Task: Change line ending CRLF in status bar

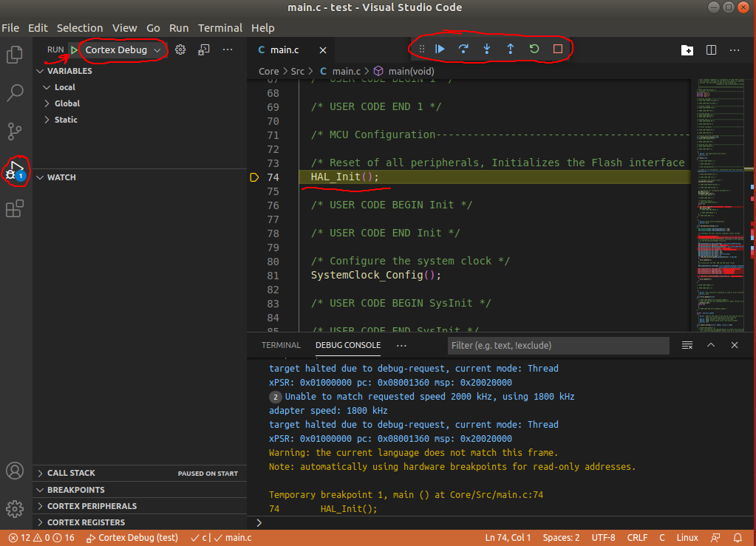Action: pyautogui.click(x=638, y=538)
